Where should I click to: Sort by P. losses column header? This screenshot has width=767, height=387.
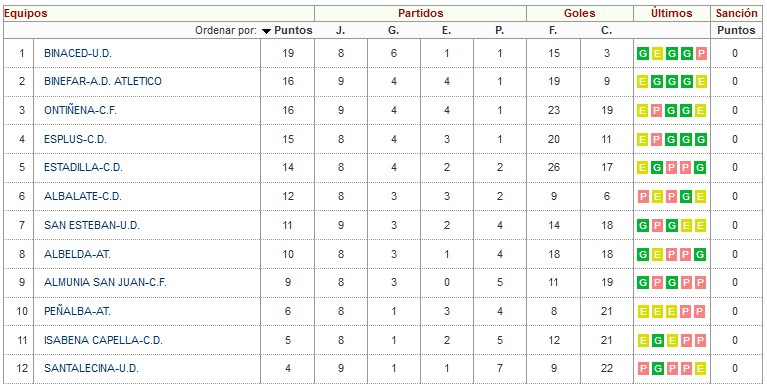pyautogui.click(x=499, y=30)
